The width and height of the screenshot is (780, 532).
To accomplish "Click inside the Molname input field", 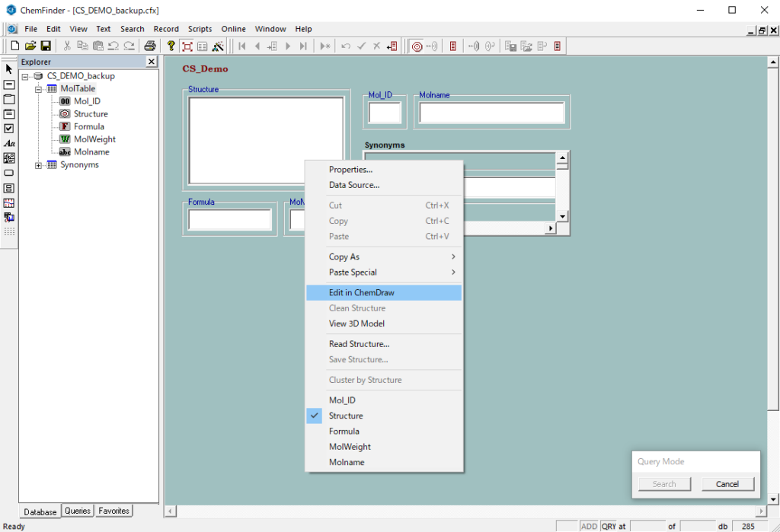I will click(491, 113).
